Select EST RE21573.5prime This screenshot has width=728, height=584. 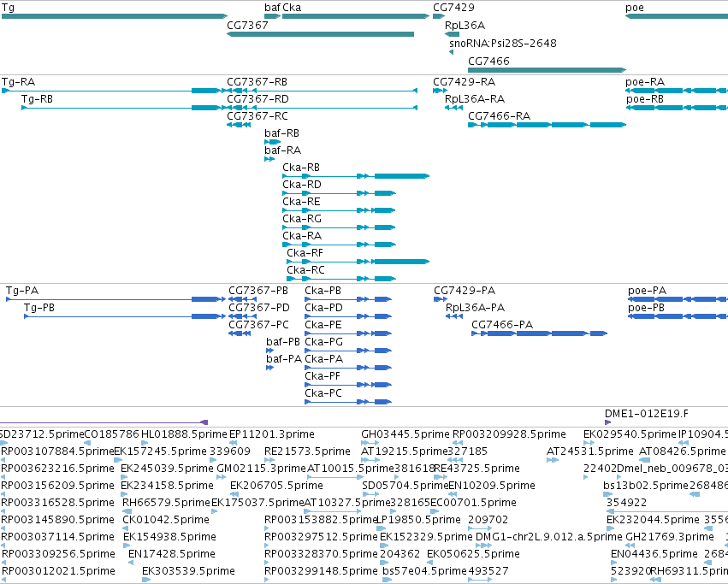coord(307,451)
